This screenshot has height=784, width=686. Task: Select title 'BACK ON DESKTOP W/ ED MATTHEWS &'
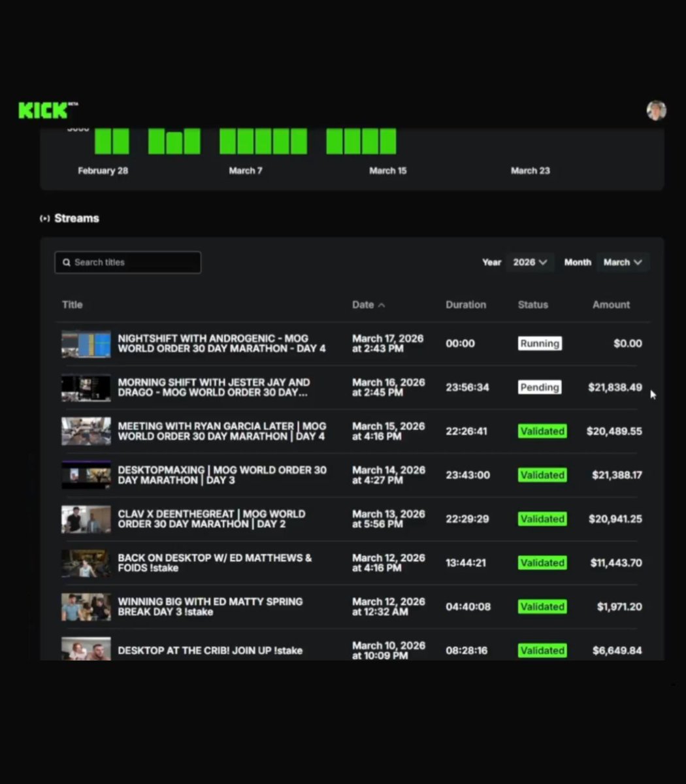pos(215,557)
